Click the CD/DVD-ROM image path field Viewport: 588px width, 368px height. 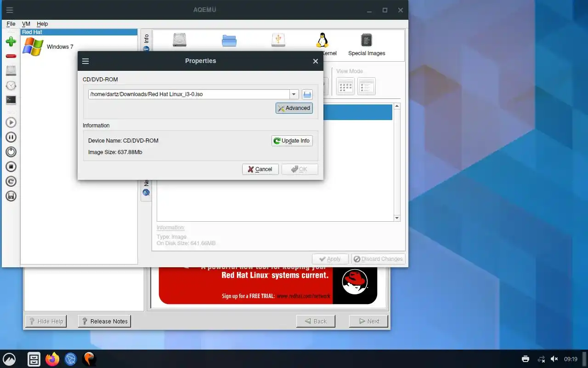pyautogui.click(x=189, y=94)
